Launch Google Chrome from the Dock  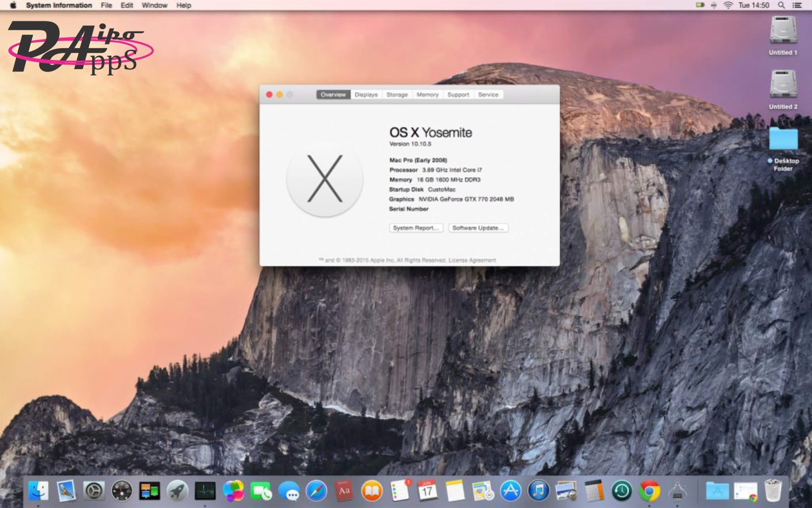(x=650, y=491)
